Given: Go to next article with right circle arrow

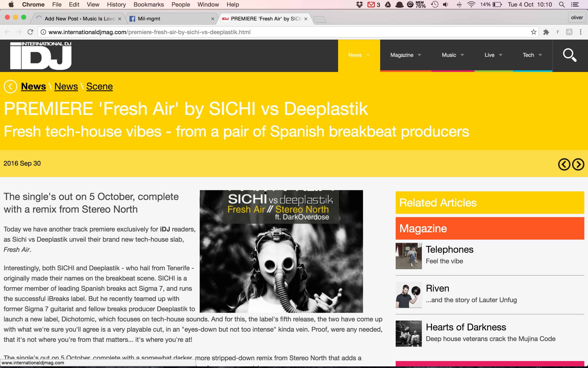Looking at the screenshot, I should pyautogui.click(x=578, y=164).
